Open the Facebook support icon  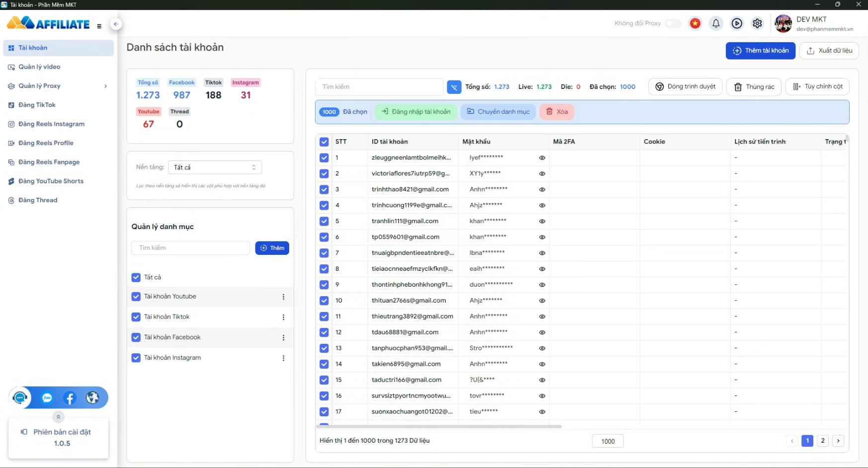pos(70,398)
